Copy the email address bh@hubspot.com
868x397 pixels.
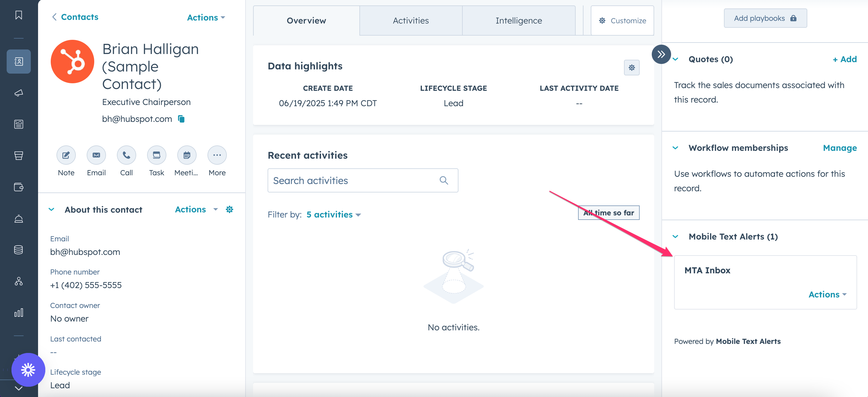pyautogui.click(x=181, y=119)
